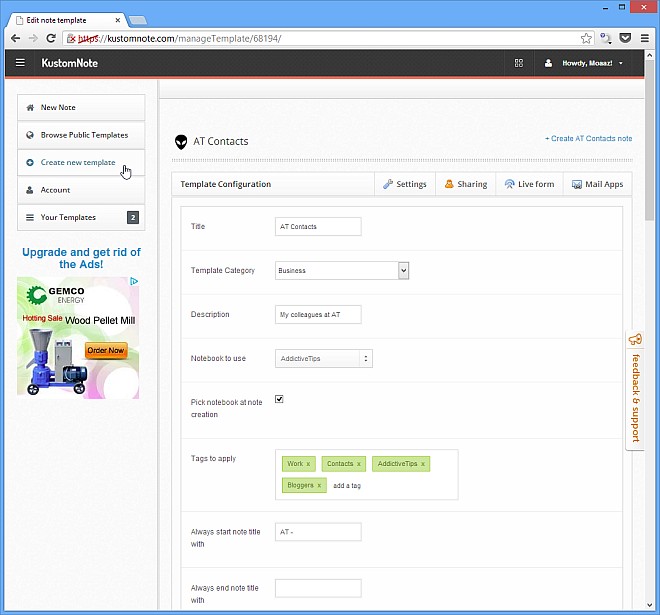Image resolution: width=660 pixels, height=615 pixels.
Task: Open the Live form tab
Action: (x=530, y=184)
